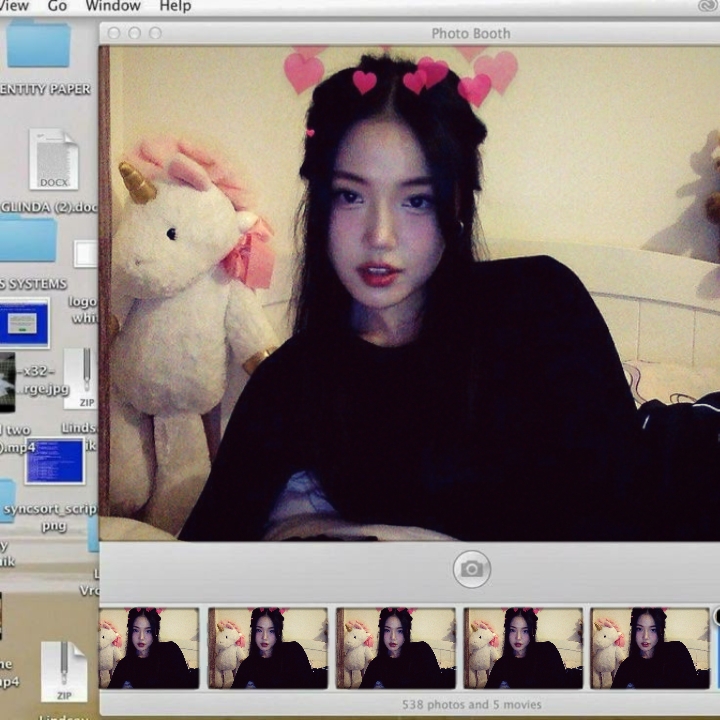
Task: Select the 'ENTITY PAPER' folder name label
Action: [45, 89]
